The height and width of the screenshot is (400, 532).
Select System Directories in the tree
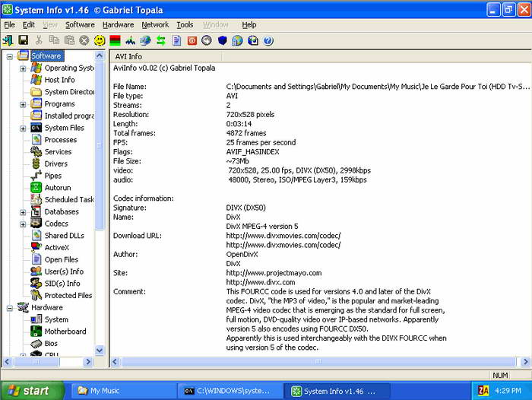(x=69, y=92)
